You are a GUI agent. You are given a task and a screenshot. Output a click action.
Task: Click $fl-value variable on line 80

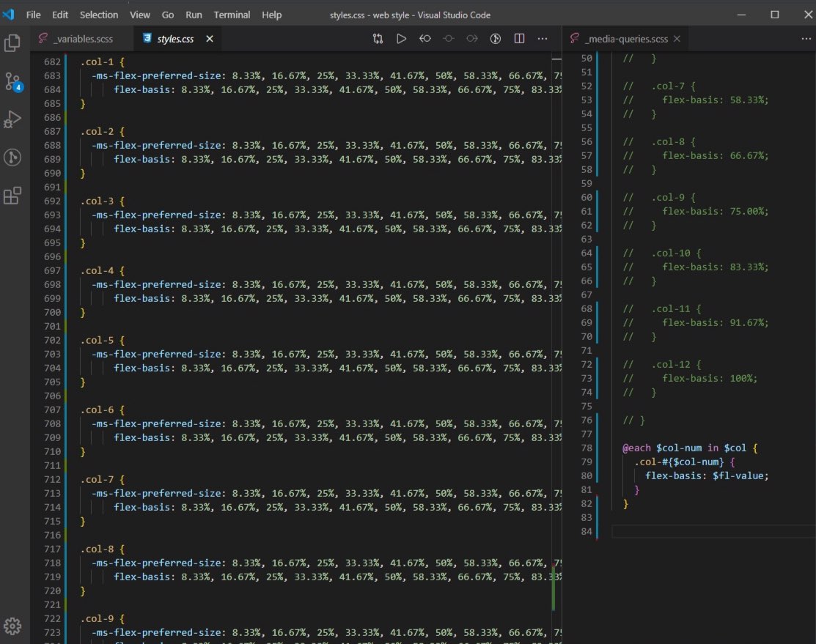(x=738, y=475)
